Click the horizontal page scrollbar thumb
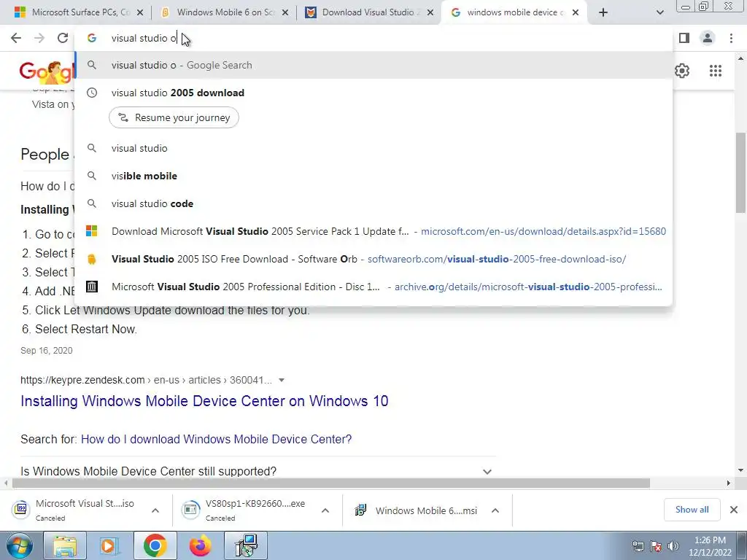The height and width of the screenshot is (560, 747). pos(331,483)
